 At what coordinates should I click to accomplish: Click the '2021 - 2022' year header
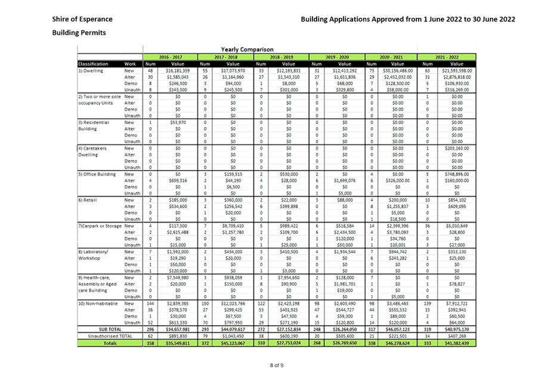pyautogui.click(x=447, y=57)
